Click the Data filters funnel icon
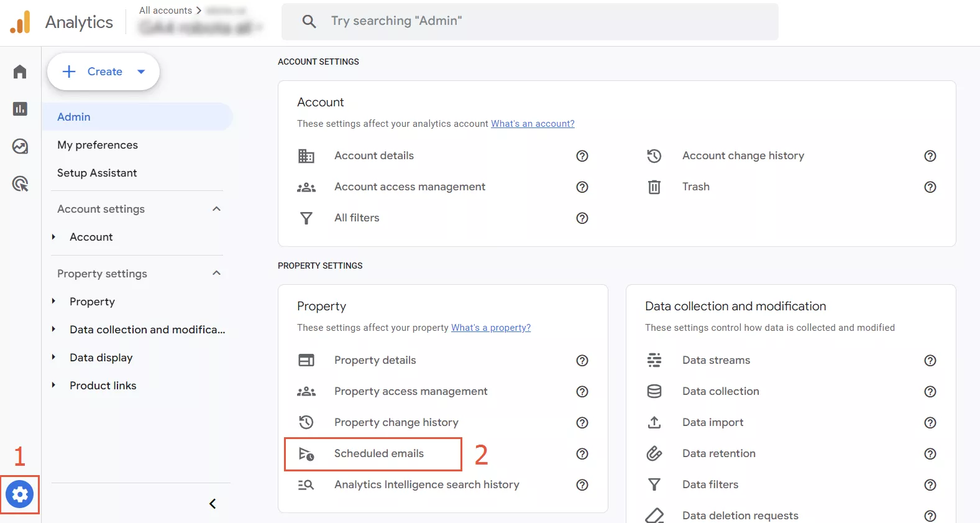The height and width of the screenshot is (523, 980). [x=654, y=484]
